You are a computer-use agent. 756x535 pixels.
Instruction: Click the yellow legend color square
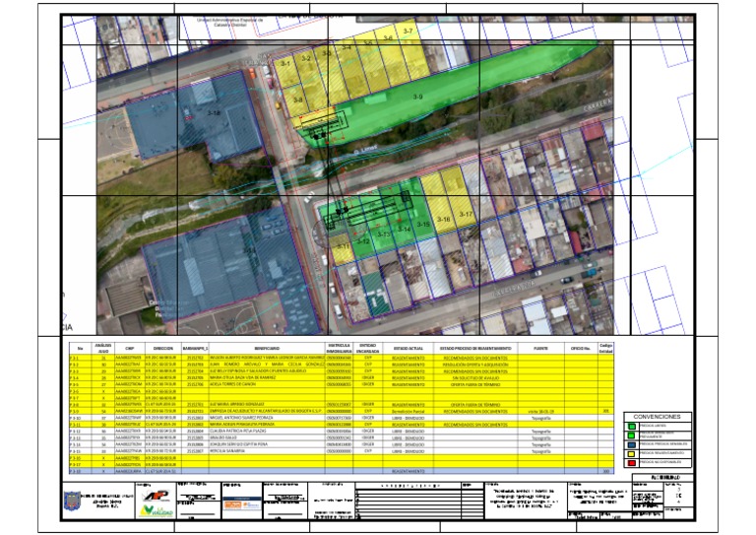pos(632,454)
